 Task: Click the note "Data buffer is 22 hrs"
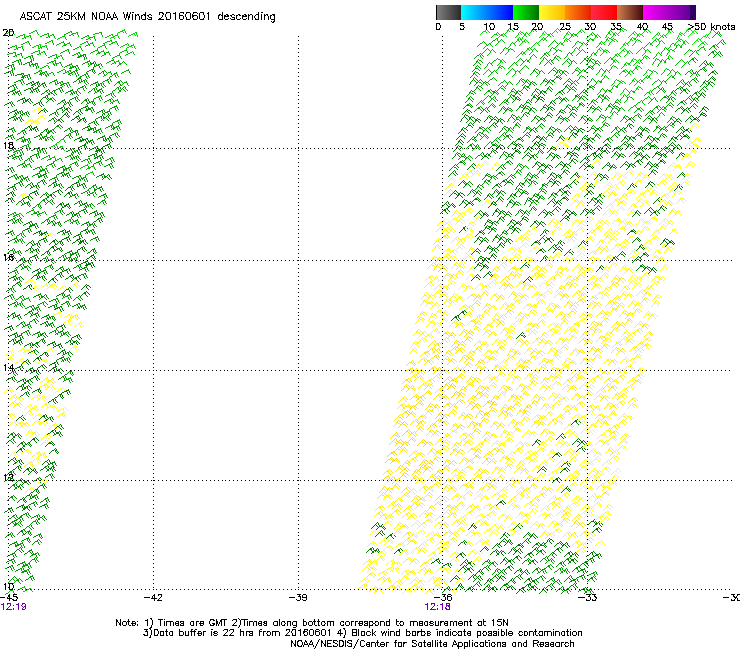click(x=204, y=633)
